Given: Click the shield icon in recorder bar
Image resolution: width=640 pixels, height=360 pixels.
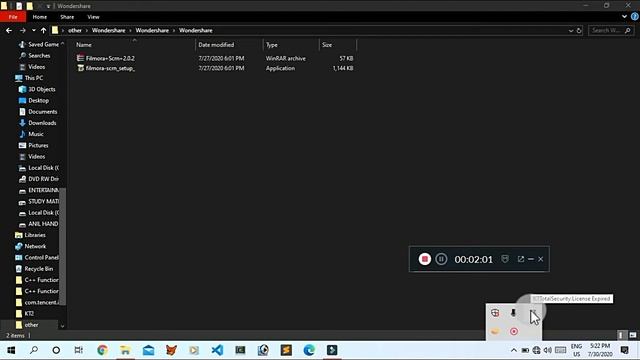Looking at the screenshot, I should 505,259.
